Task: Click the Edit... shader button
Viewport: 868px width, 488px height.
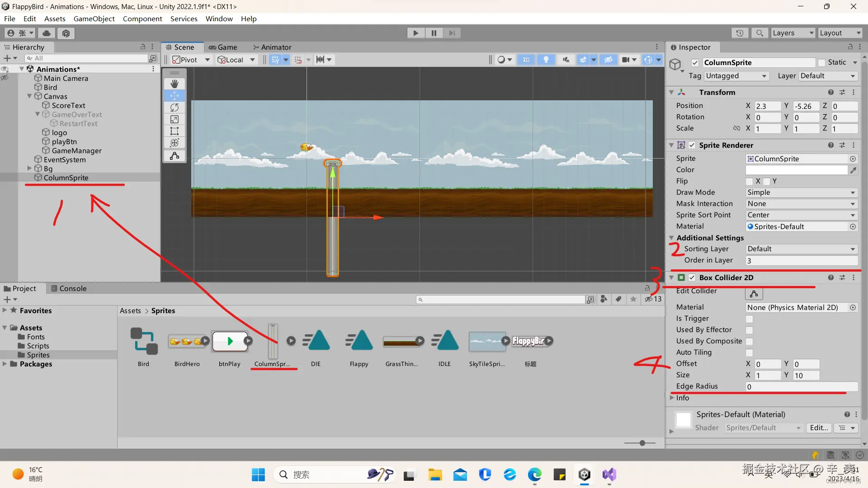Action: click(x=819, y=428)
